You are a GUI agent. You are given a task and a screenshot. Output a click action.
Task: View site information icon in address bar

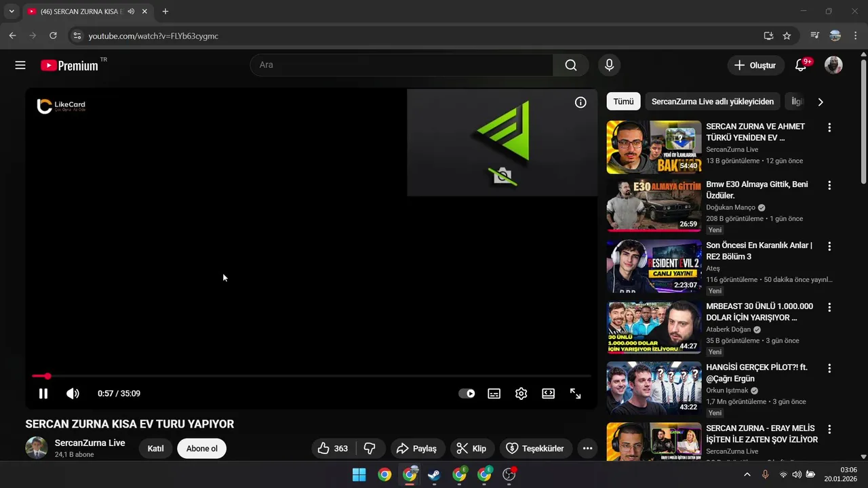pyautogui.click(x=77, y=36)
